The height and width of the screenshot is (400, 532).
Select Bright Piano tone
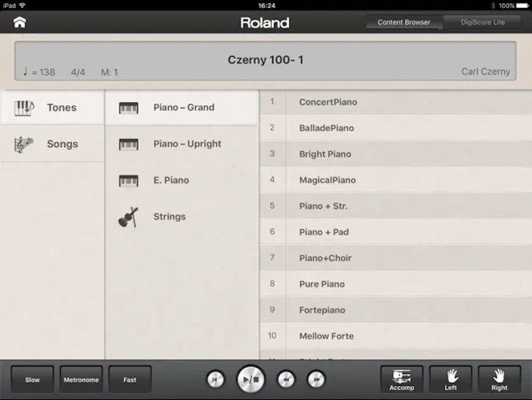396,154
